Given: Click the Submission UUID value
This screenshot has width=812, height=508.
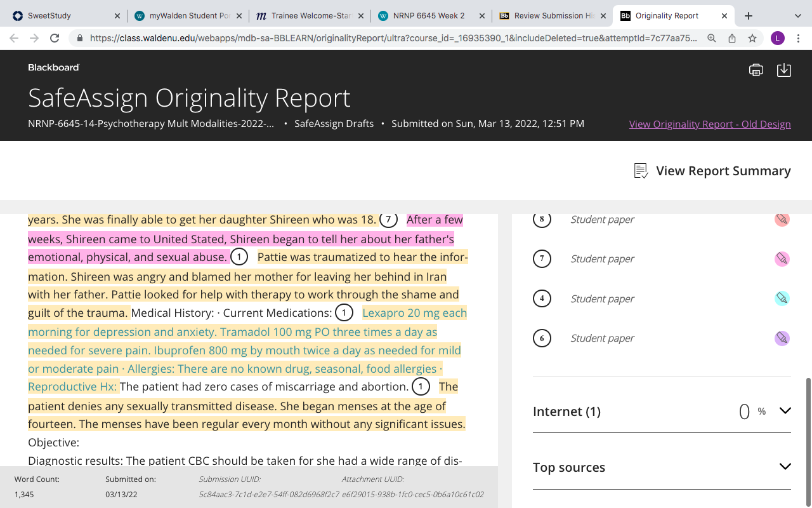Looking at the screenshot, I should click(269, 494).
